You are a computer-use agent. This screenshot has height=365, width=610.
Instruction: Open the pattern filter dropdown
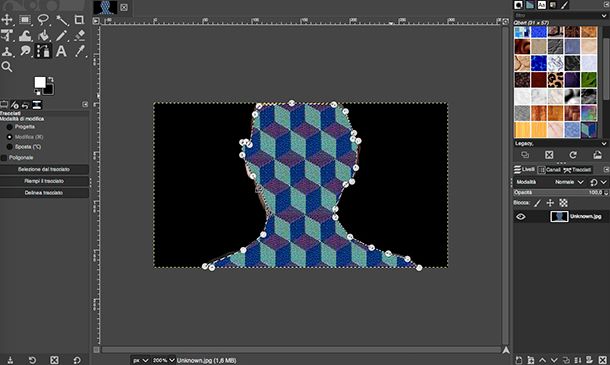tap(604, 16)
